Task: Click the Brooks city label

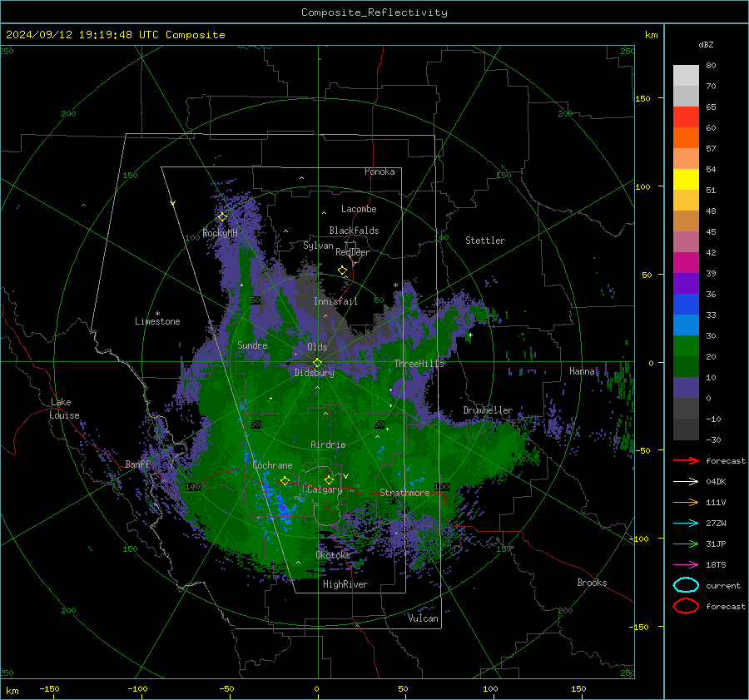Action: [592, 583]
